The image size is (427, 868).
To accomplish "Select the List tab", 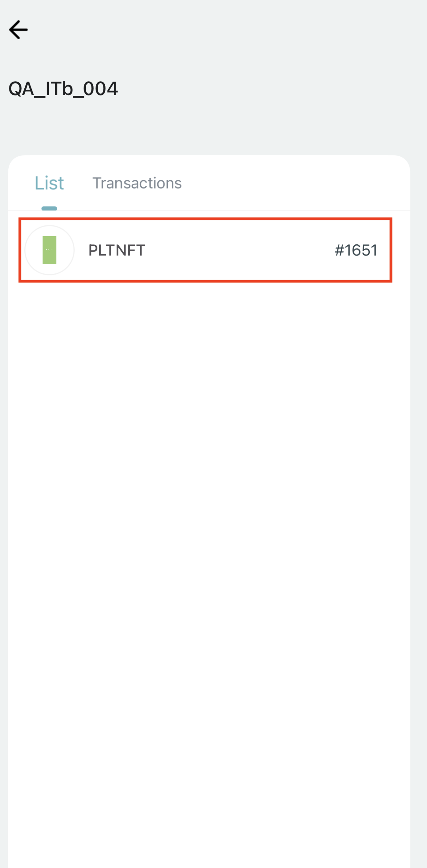I will tap(49, 183).
